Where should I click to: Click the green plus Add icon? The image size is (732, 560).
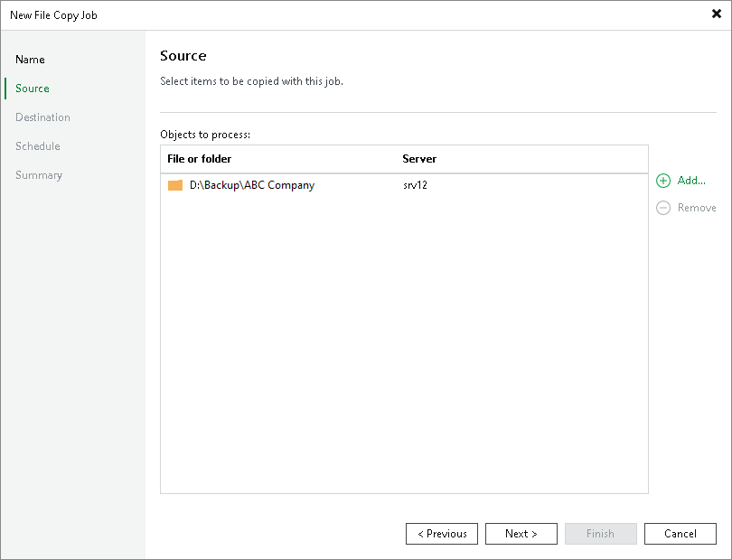(x=663, y=181)
